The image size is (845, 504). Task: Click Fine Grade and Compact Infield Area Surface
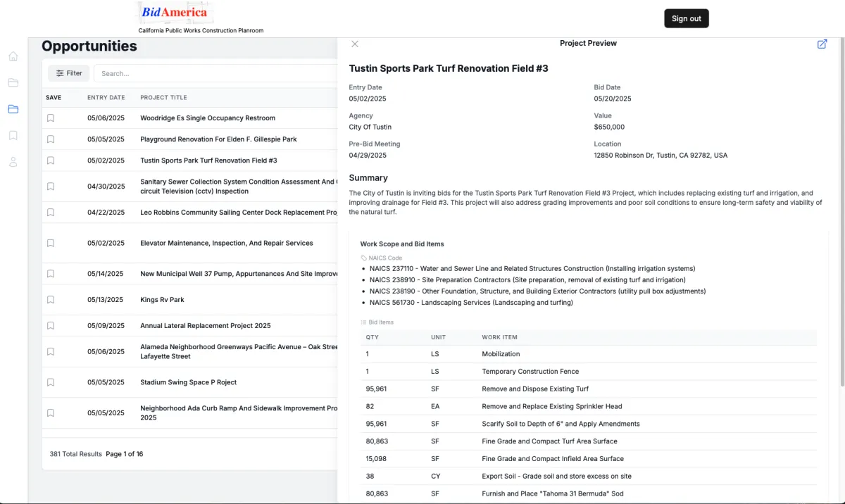[553, 459]
